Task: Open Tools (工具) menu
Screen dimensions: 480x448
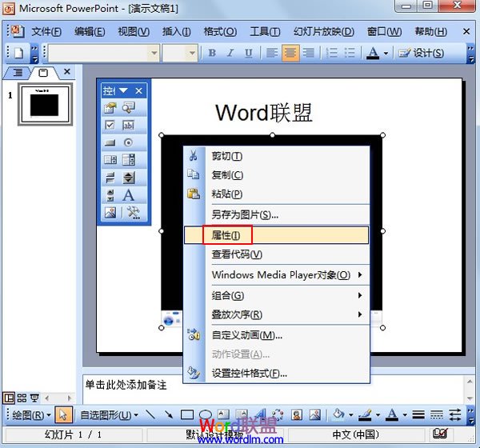Action: [x=265, y=31]
